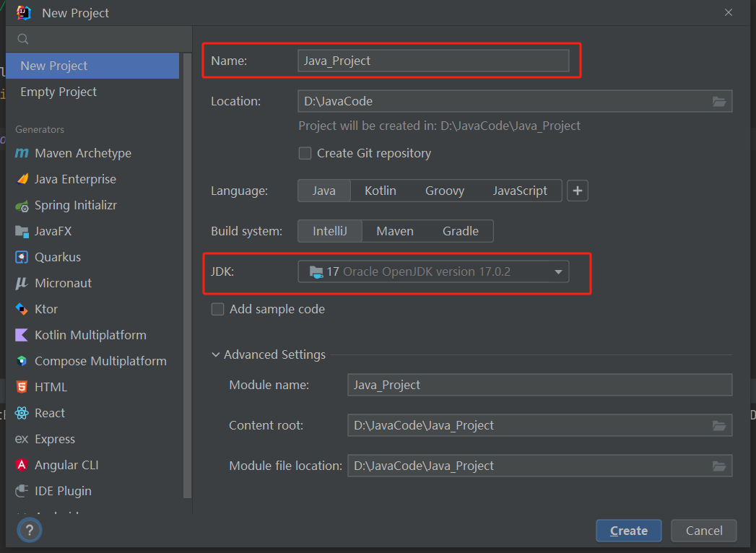Choose Gradle build system
The height and width of the screenshot is (553, 756).
(x=461, y=232)
